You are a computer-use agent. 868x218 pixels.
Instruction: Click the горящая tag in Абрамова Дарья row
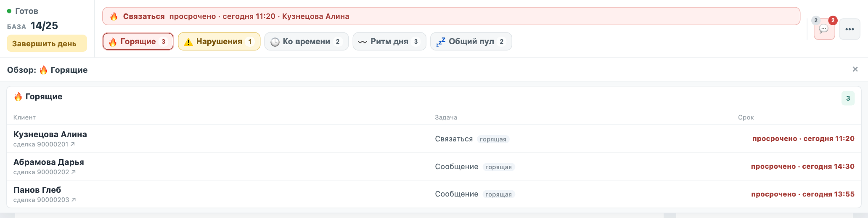pos(498,167)
